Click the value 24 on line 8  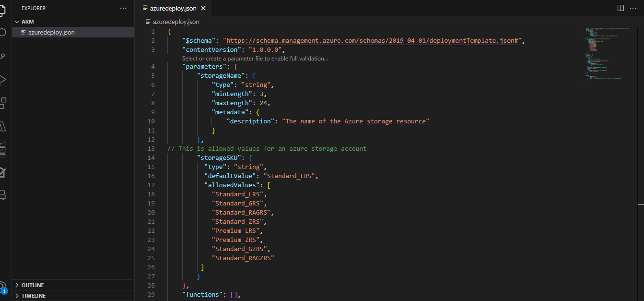[263, 103]
